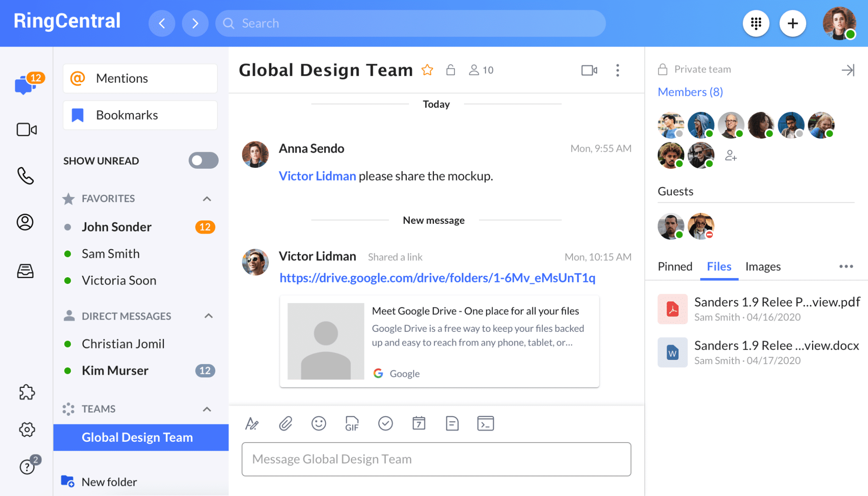Screen dimensions: 868x496
Task: Star the Global Design Team conversation
Action: (428, 70)
